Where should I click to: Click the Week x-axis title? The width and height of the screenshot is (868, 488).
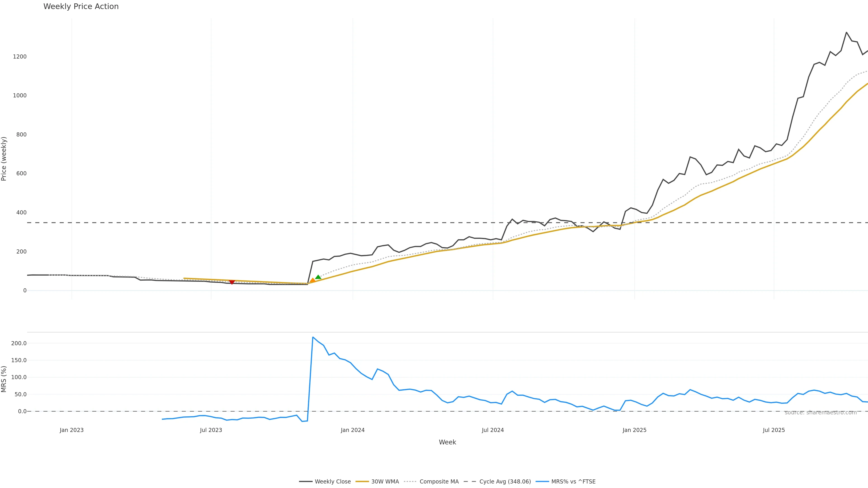pyautogui.click(x=447, y=442)
